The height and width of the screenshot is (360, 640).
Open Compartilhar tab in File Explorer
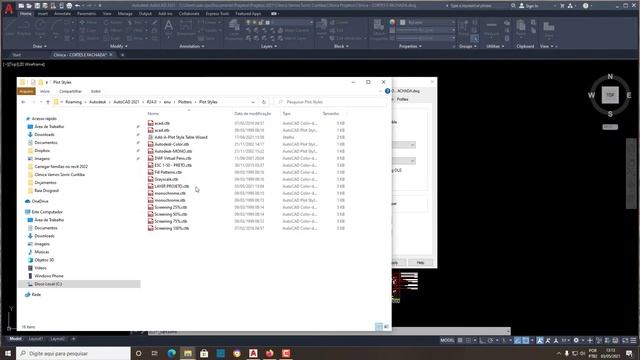point(70,91)
